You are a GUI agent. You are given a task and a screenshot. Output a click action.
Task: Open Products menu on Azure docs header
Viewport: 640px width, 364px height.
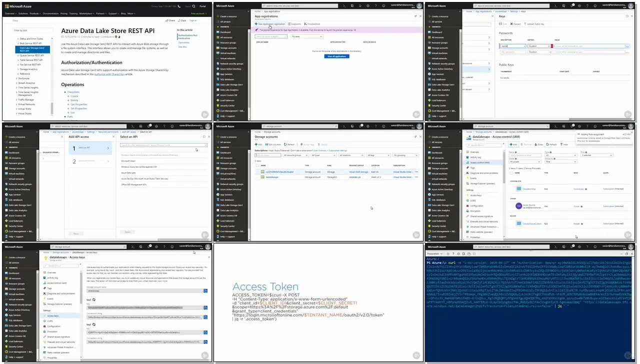(x=35, y=13)
